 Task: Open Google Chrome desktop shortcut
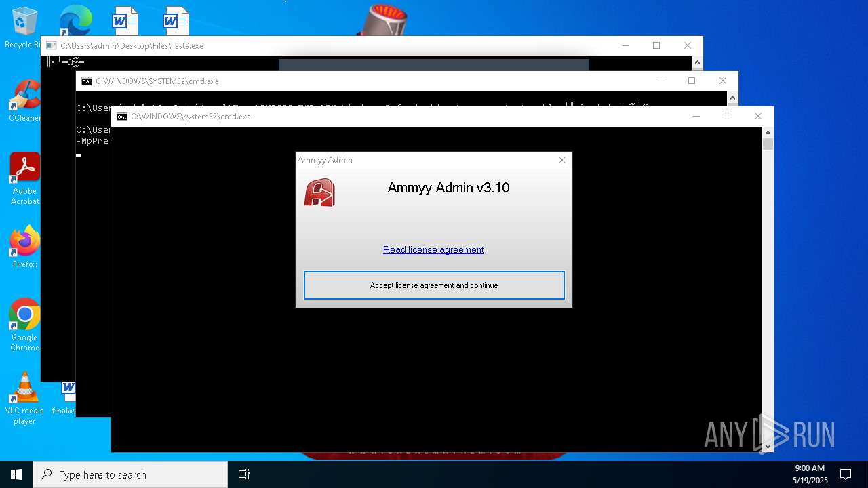[24, 325]
